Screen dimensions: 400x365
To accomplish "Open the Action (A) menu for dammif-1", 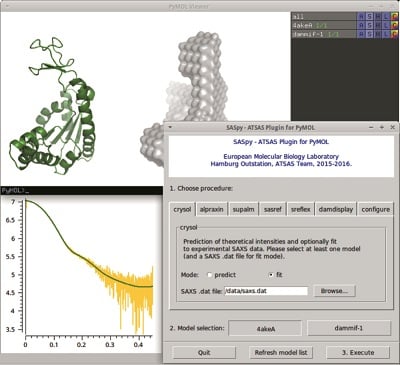I will 362,34.
